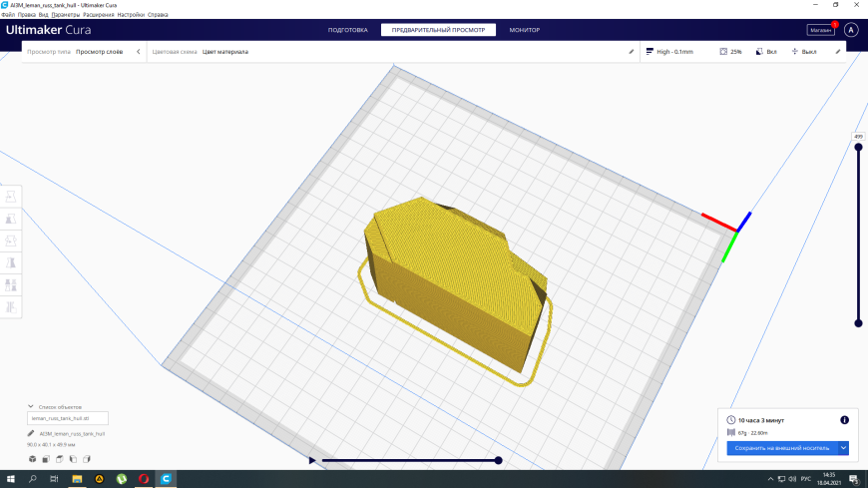Click the 3D perspective view cube icon
This screenshot has width=868, height=488.
pyautogui.click(x=33, y=459)
